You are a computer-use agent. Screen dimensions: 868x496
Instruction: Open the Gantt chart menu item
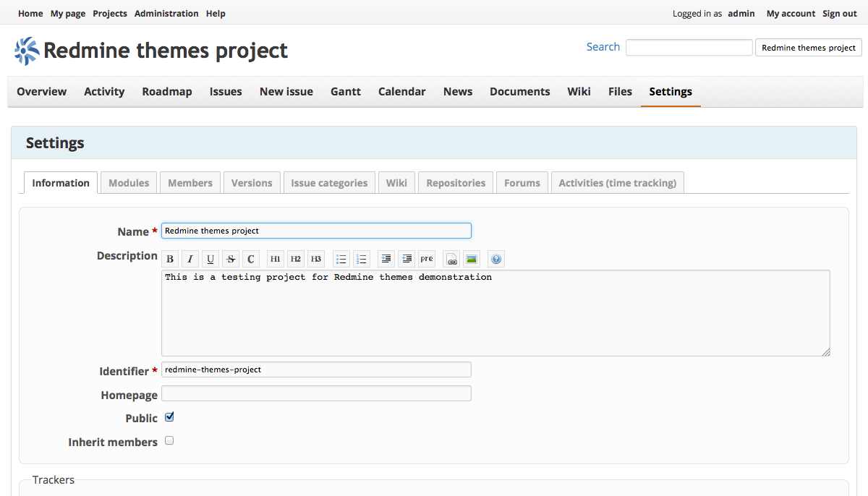[346, 92]
